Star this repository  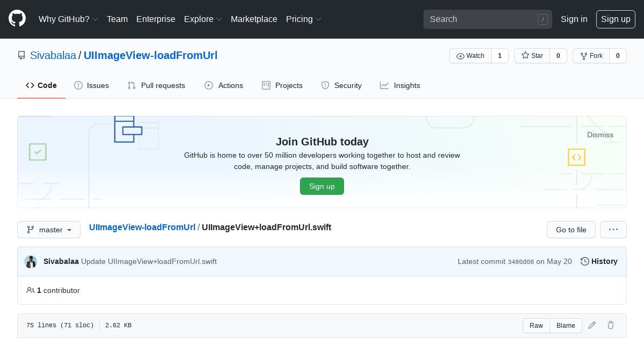tap(532, 56)
